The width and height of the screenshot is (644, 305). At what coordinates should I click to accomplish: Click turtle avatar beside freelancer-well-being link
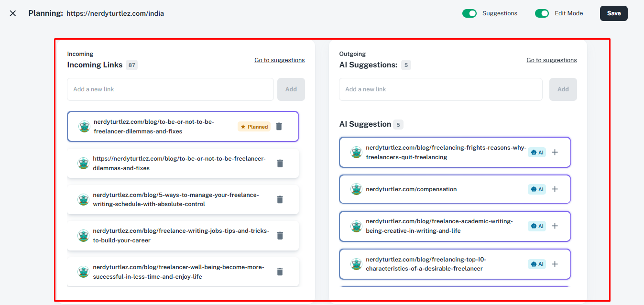pyautogui.click(x=84, y=272)
